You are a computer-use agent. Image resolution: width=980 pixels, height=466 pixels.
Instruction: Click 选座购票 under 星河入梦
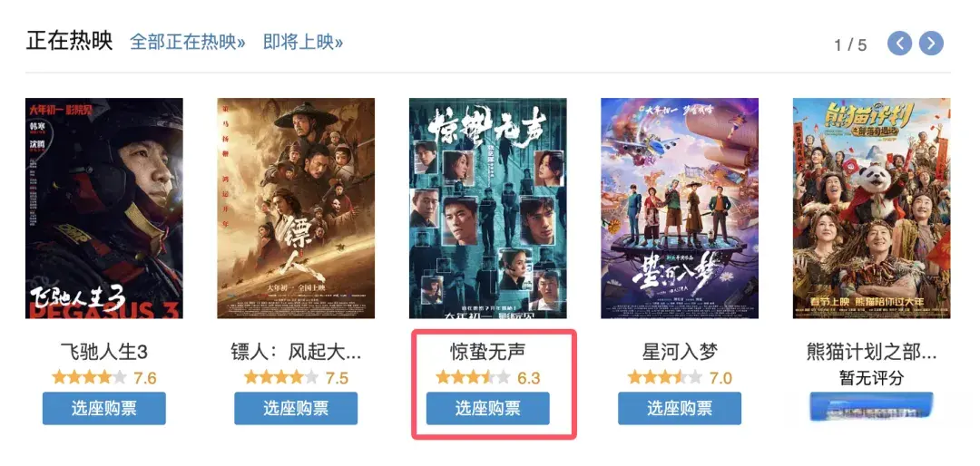[x=680, y=409]
